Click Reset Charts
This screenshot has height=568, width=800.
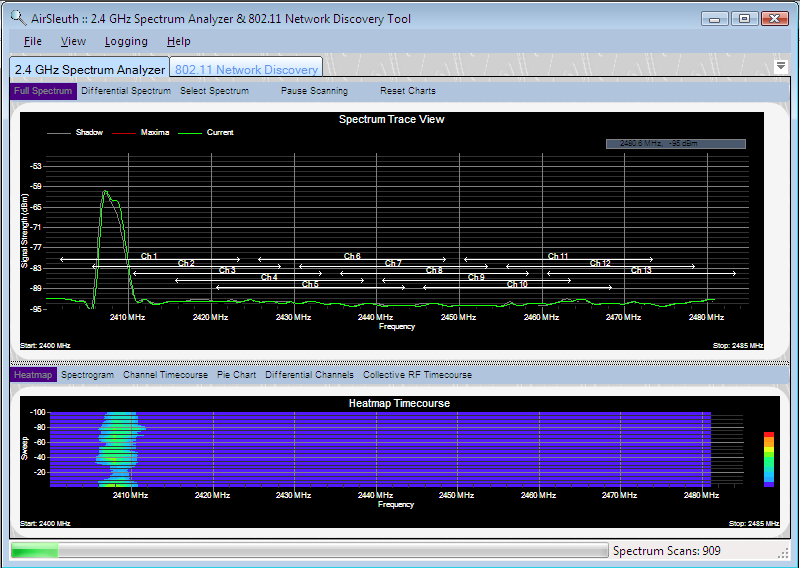coord(408,91)
